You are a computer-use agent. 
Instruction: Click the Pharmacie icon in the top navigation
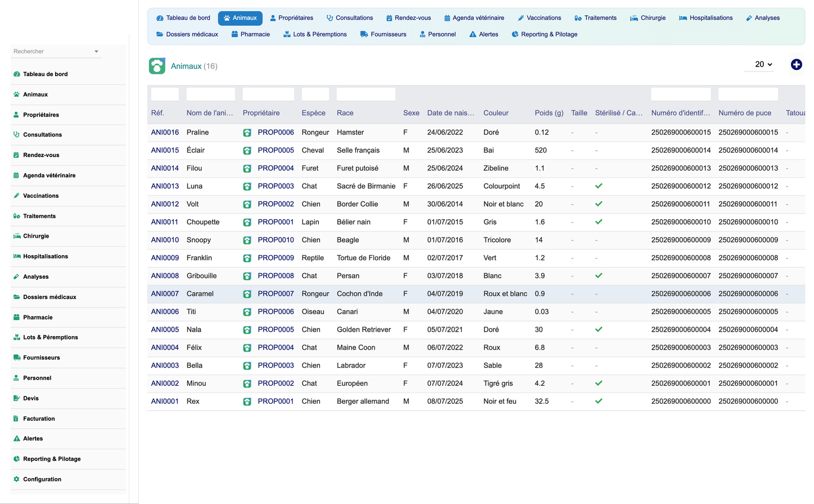(234, 34)
